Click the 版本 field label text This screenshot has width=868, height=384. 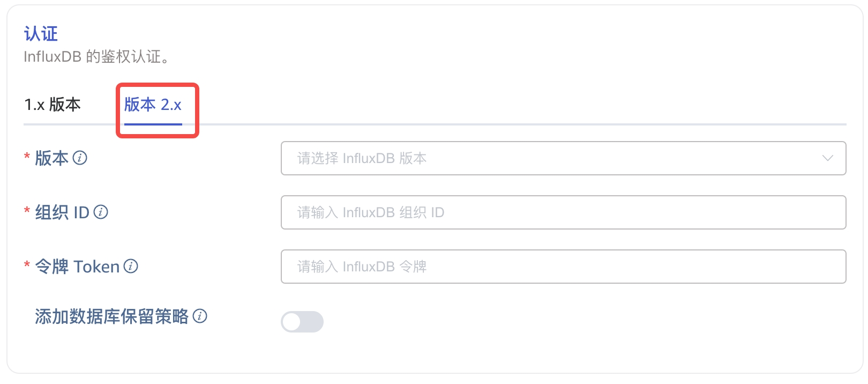point(52,158)
